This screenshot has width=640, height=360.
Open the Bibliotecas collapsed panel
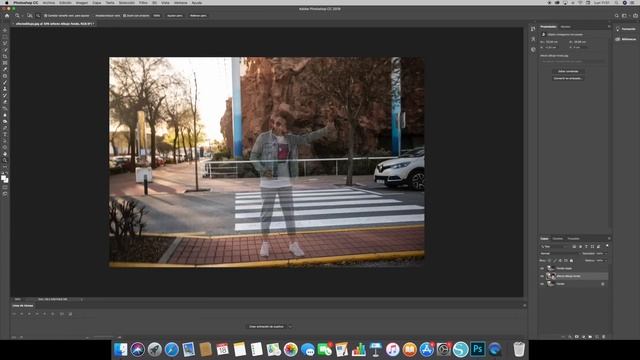[626, 39]
